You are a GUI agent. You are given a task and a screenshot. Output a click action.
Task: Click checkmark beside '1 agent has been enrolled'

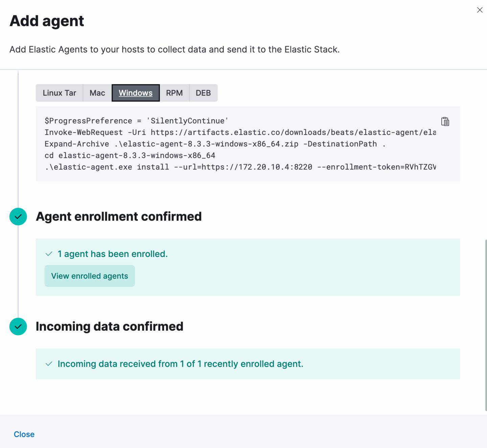49,254
